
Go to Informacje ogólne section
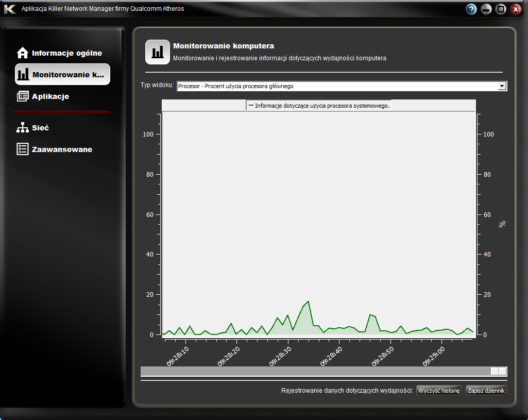62,53
